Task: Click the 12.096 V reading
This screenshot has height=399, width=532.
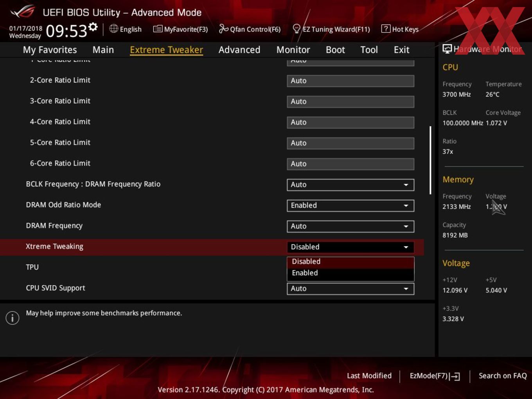Action: pos(455,291)
